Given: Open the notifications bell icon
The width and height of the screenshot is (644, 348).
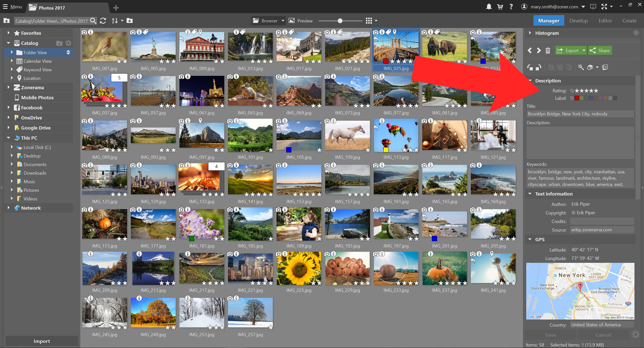Looking at the screenshot, I should pyautogui.click(x=489, y=7).
